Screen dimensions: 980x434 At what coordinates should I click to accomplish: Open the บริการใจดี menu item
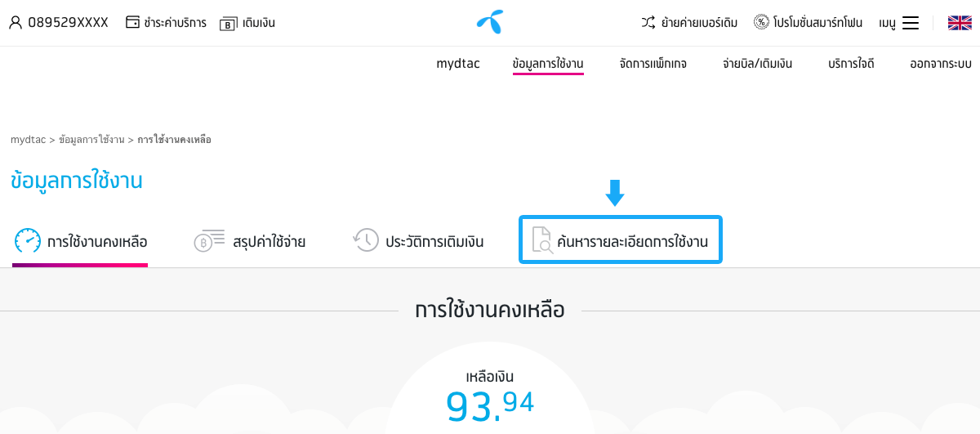pos(851,63)
